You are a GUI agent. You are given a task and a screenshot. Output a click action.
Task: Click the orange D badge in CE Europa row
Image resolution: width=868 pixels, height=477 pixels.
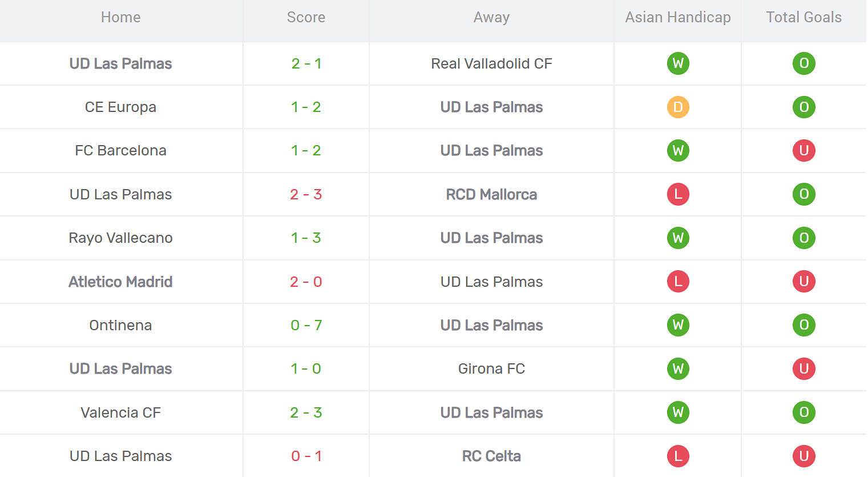pyautogui.click(x=678, y=107)
